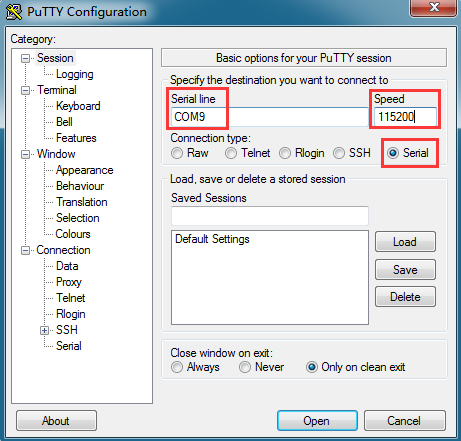
Task: Open the Connection category
Action: pyautogui.click(x=63, y=250)
